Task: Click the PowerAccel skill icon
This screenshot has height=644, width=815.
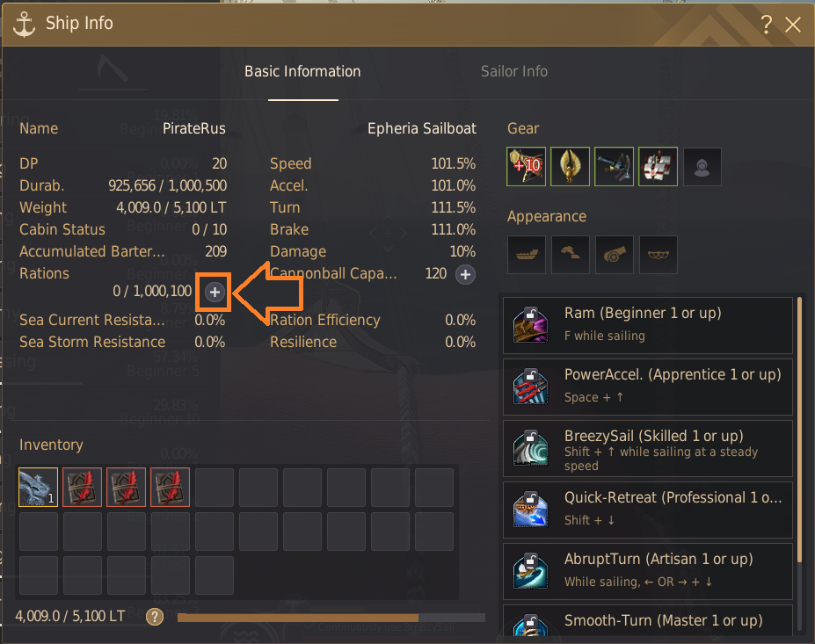Action: (530, 387)
